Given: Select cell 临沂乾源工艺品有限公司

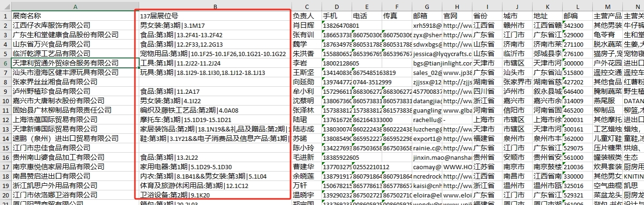Looking at the screenshot, I should [x=75, y=53].
